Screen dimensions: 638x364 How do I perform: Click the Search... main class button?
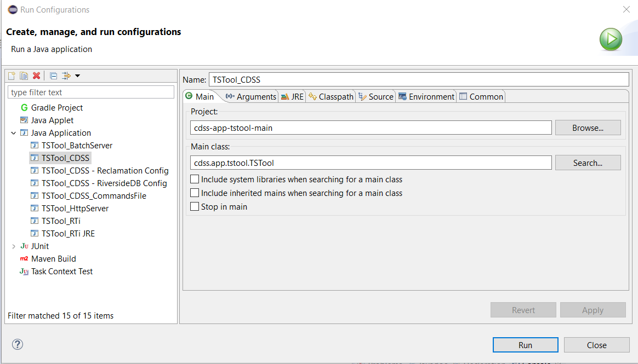coord(588,163)
